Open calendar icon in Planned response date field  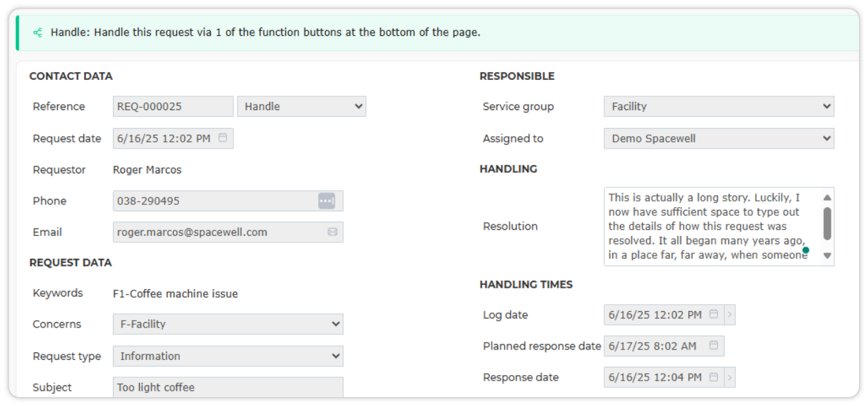tap(714, 345)
